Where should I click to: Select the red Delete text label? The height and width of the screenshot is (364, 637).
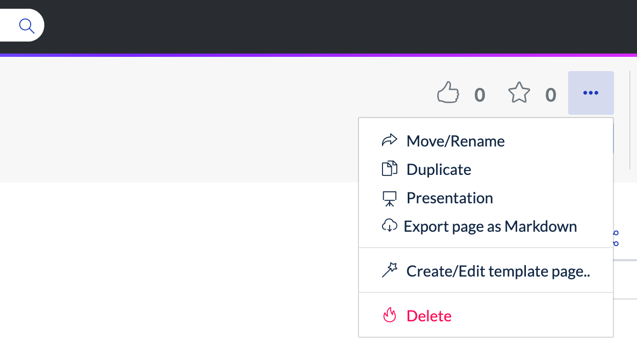429,316
